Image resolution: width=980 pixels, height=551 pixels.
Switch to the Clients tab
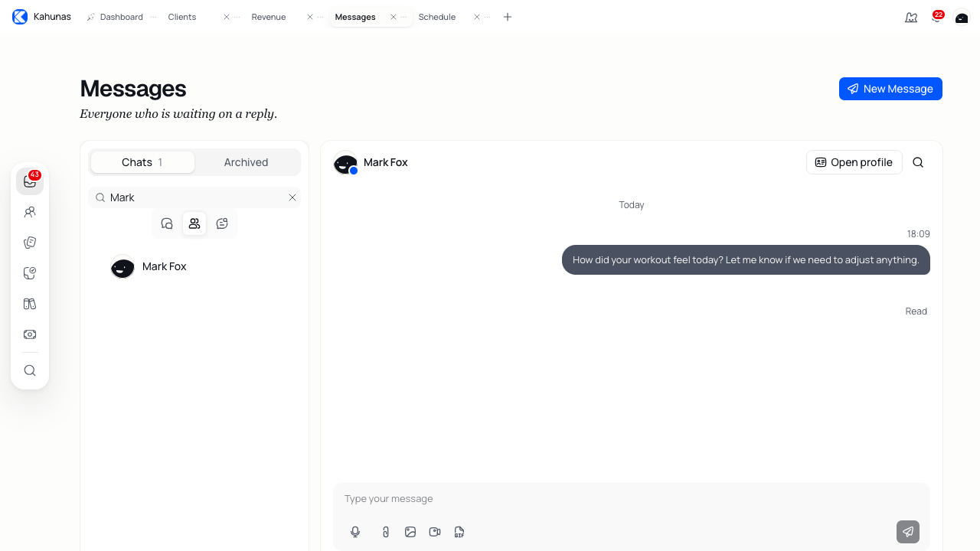point(182,17)
